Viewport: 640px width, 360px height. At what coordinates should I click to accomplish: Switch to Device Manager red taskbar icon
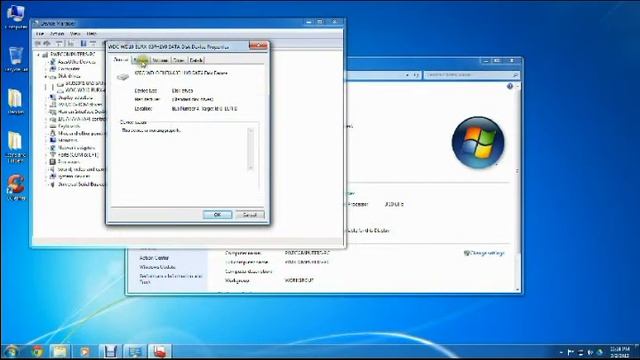160,351
